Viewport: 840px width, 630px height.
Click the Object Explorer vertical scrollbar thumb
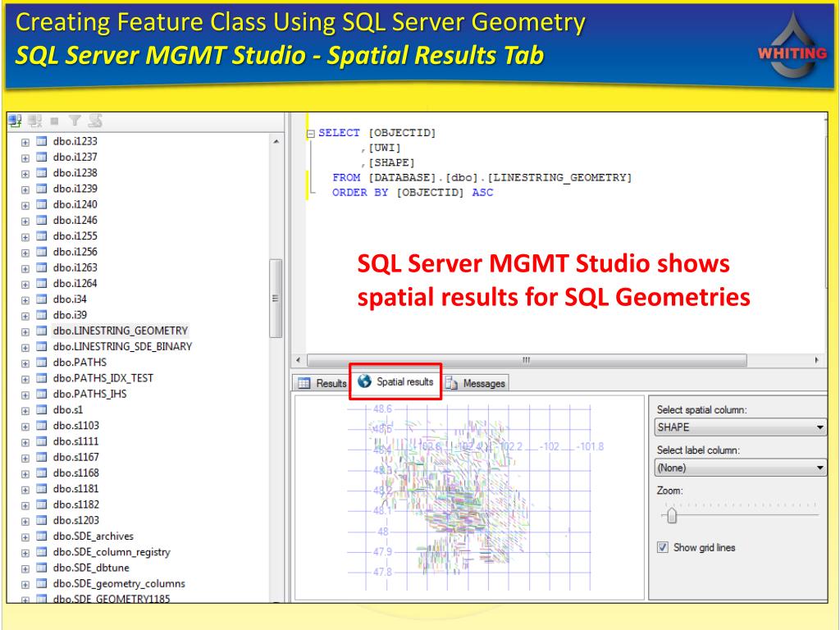[276, 299]
